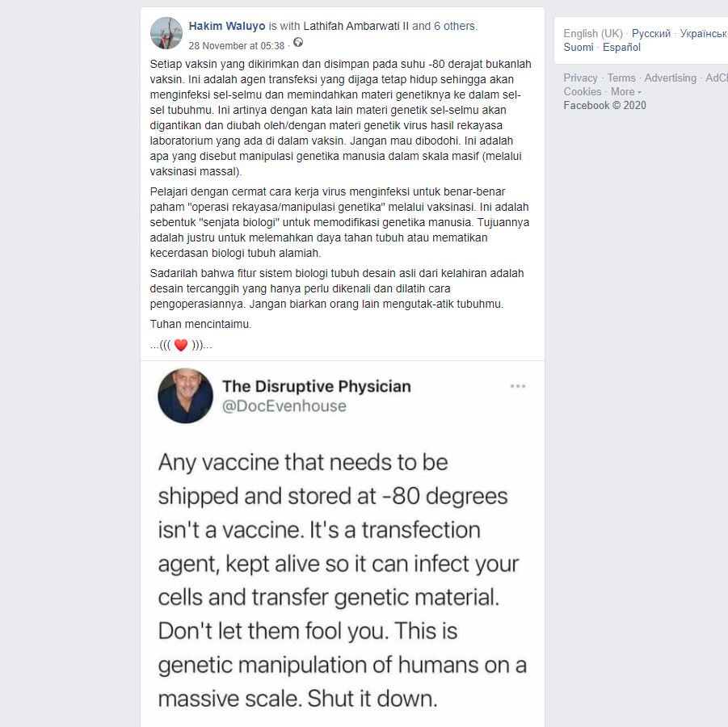Switch language to Suomi
The image size is (728, 727).
tap(579, 47)
